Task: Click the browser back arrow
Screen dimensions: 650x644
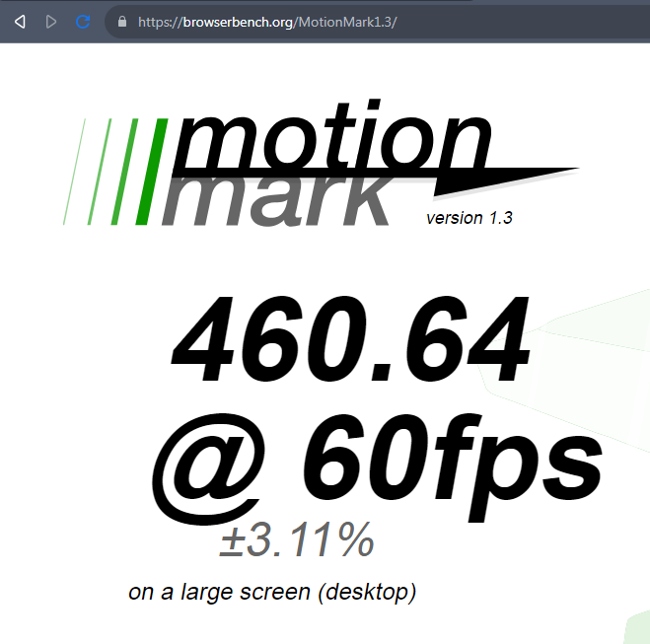Action: (x=20, y=22)
